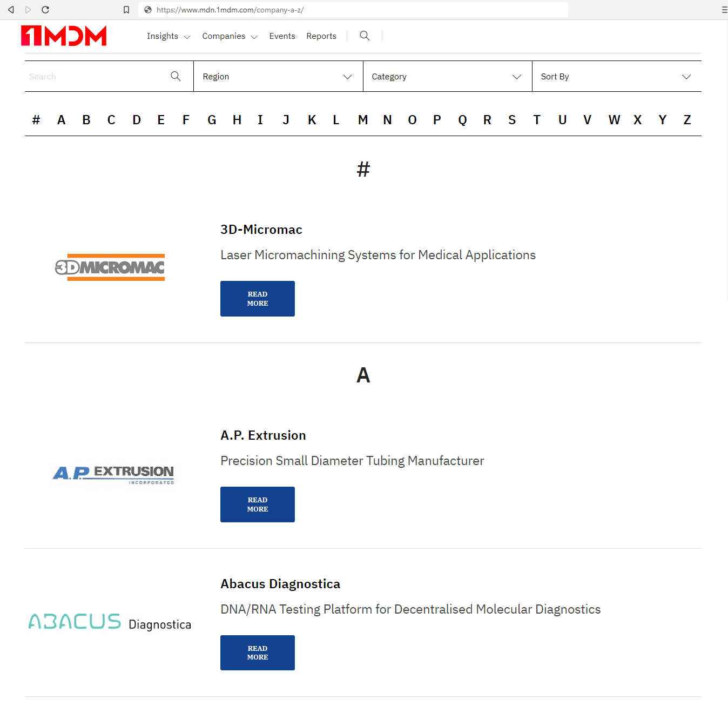Jump to letter B in alphabet bar
Viewport: 728px width, 713px height.
pyautogui.click(x=86, y=119)
